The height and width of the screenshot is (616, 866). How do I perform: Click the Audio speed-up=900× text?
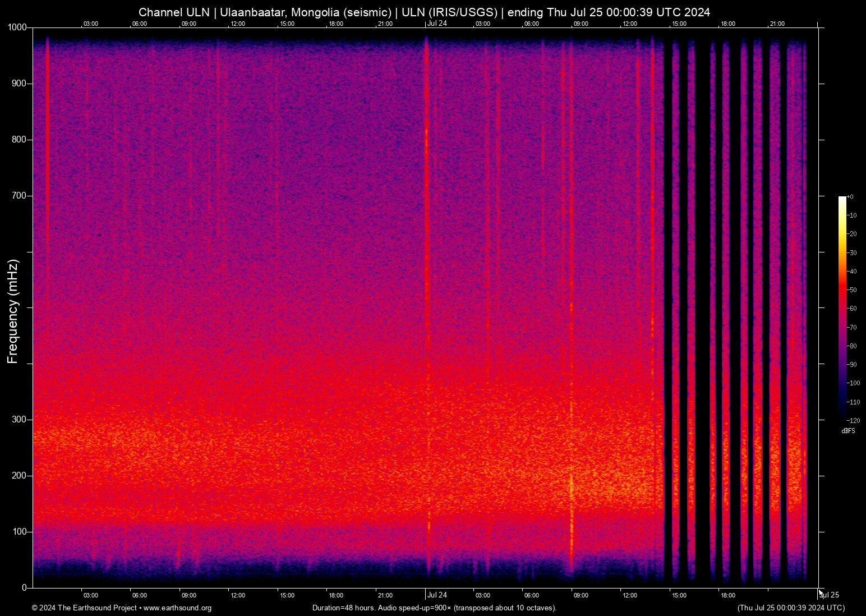pos(414,608)
